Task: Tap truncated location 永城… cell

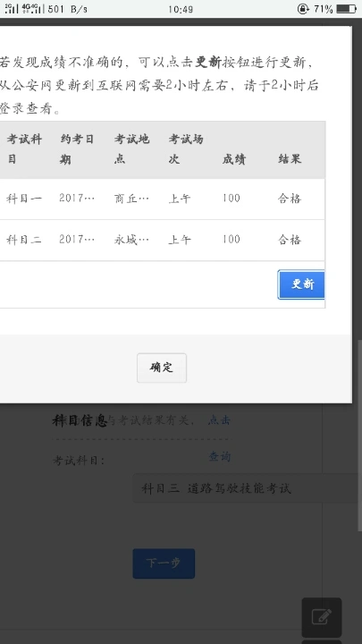Action: (x=131, y=240)
